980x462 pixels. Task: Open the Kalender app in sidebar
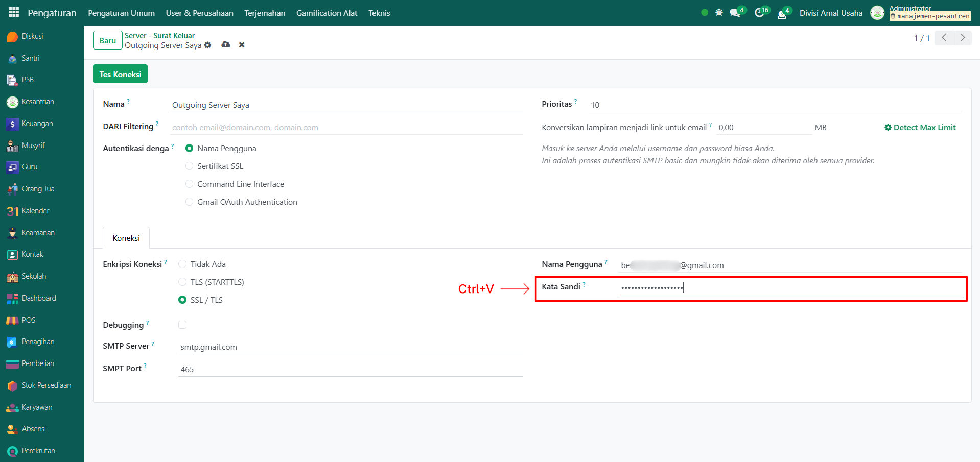click(35, 211)
